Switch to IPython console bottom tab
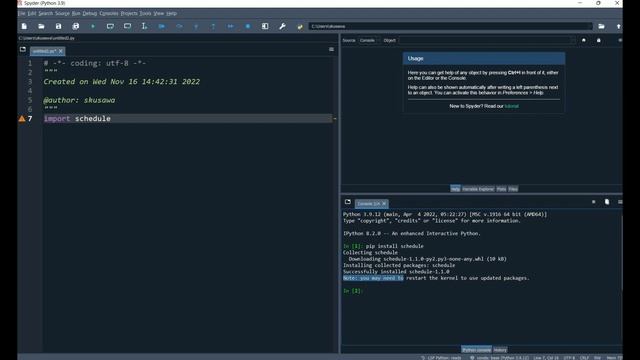The height and width of the screenshot is (360, 640). tap(476, 350)
